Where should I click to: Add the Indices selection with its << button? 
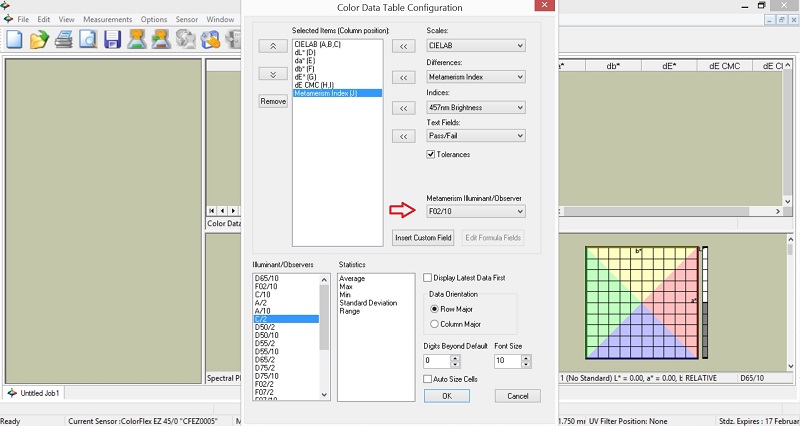tap(403, 108)
